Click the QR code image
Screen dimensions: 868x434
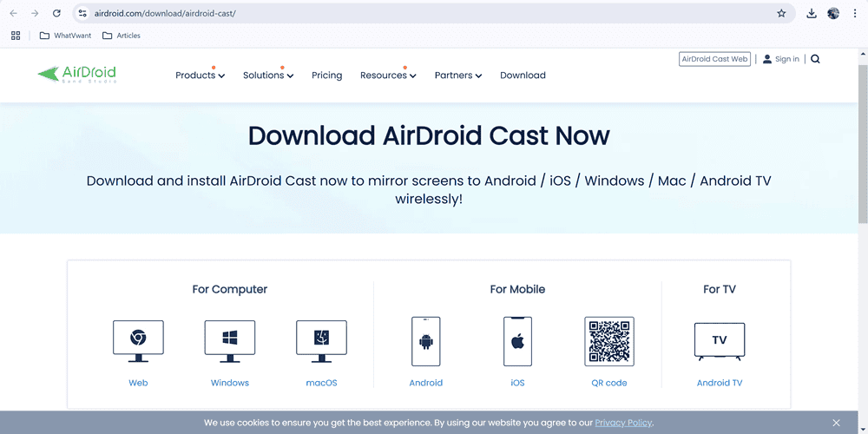(609, 341)
